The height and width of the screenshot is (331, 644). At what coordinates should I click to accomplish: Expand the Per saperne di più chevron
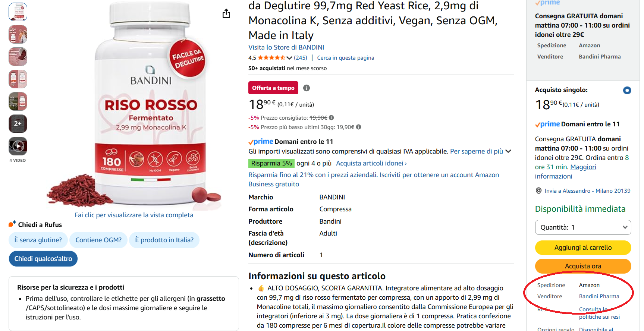[508, 151]
